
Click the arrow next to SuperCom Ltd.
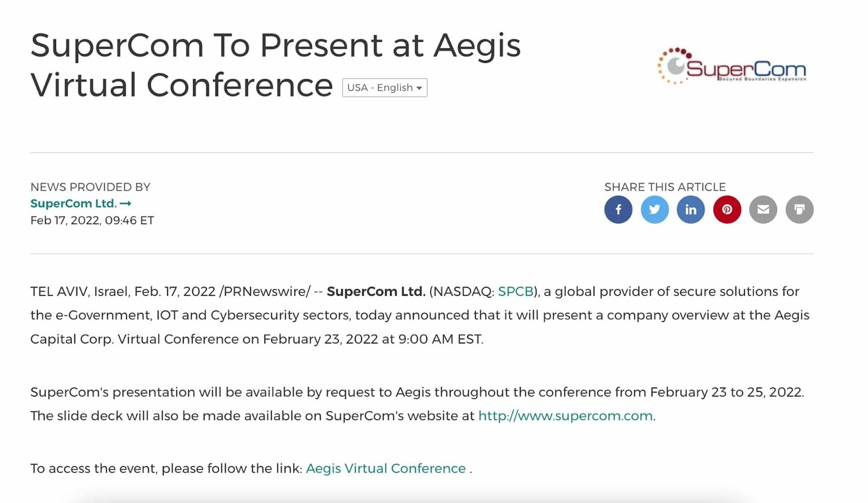(x=126, y=203)
